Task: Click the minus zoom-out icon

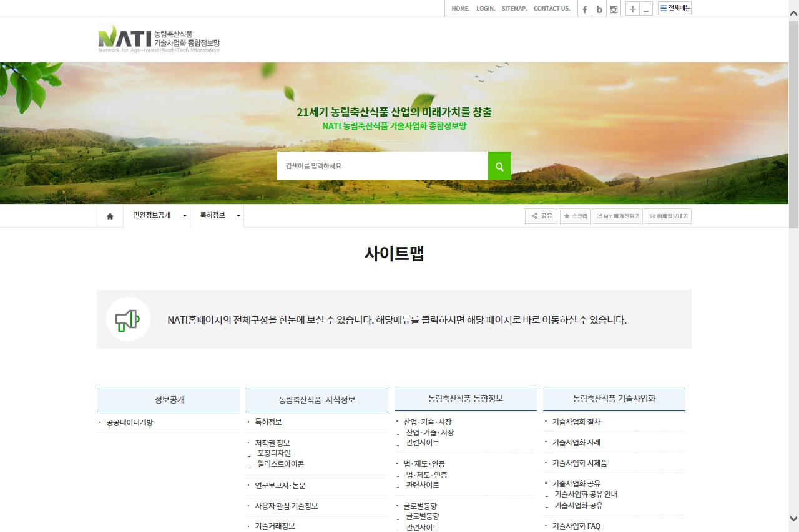Action: pyautogui.click(x=646, y=9)
